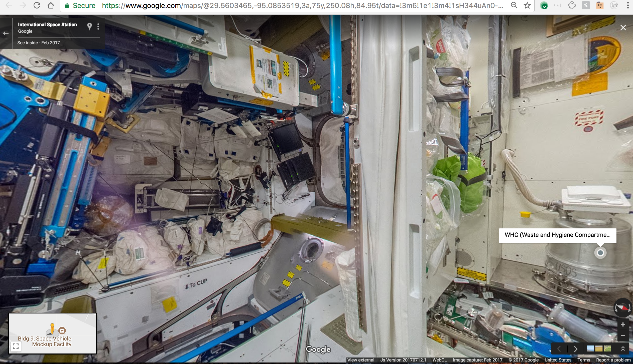Expand the imagery strip with double chevron
The height and width of the screenshot is (364, 633).
point(623,348)
